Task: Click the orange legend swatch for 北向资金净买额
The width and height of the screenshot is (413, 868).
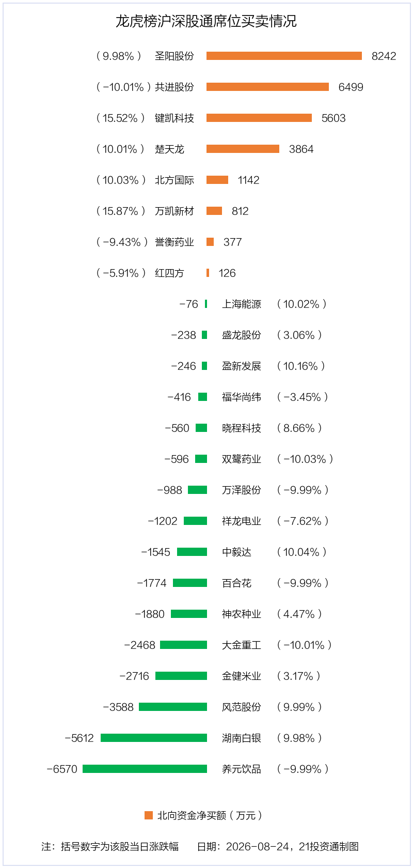Action: [x=149, y=815]
